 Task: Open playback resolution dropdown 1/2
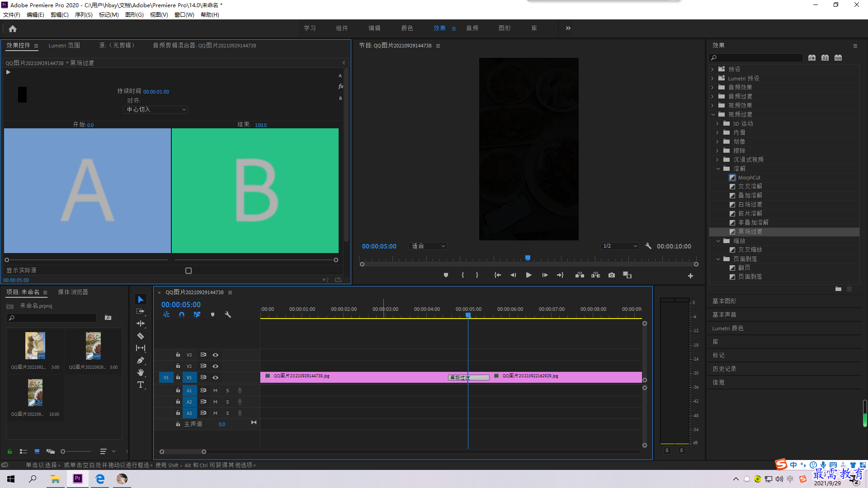620,246
